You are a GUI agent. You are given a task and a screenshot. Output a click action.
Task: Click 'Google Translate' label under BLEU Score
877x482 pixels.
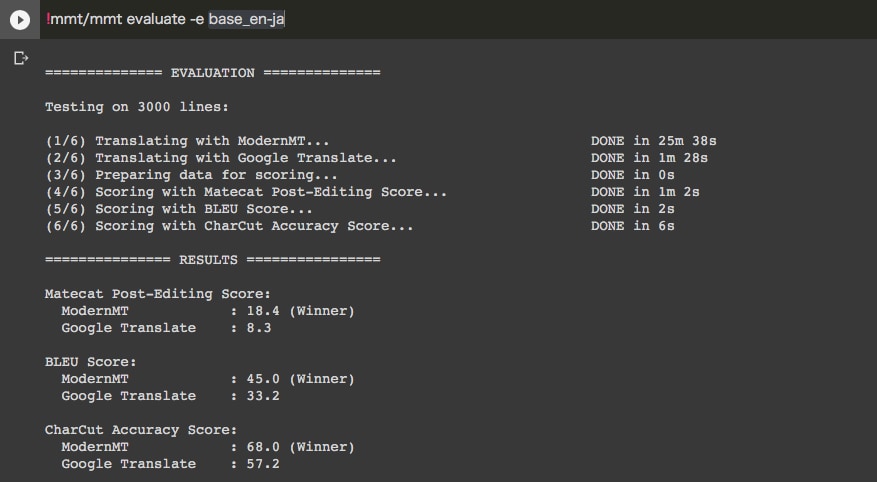point(129,396)
